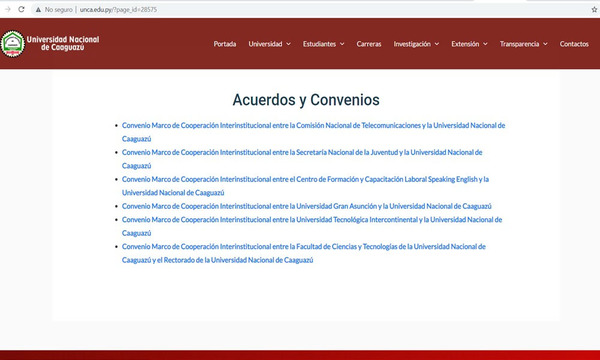Open the Facultad de Ciencias y Tecnologías convenio

click(304, 253)
